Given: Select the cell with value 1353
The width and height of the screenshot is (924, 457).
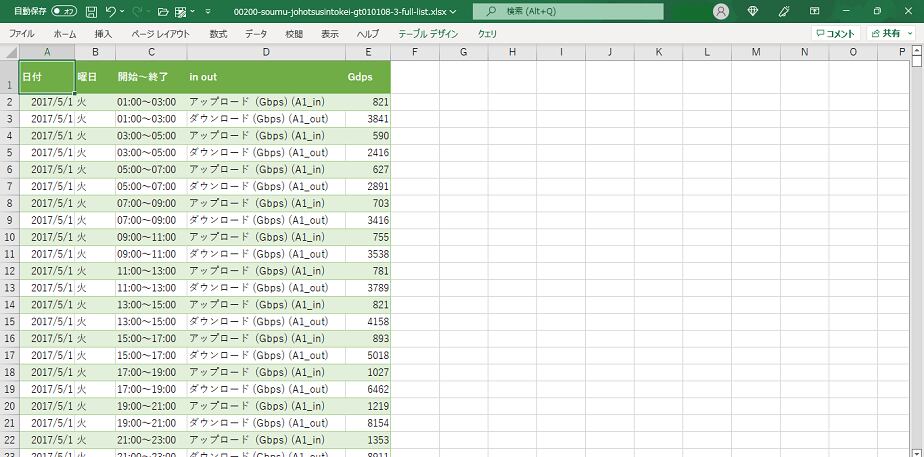Looking at the screenshot, I should [x=368, y=440].
